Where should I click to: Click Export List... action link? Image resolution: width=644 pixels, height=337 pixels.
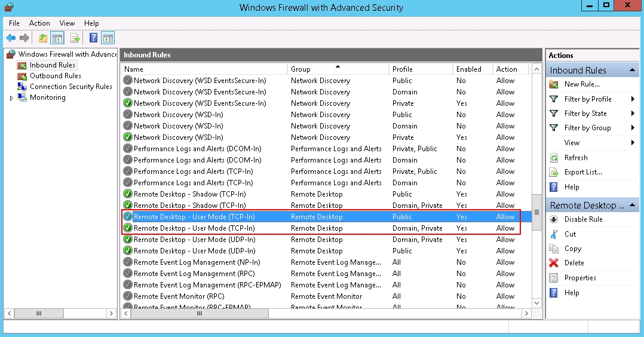pos(583,172)
